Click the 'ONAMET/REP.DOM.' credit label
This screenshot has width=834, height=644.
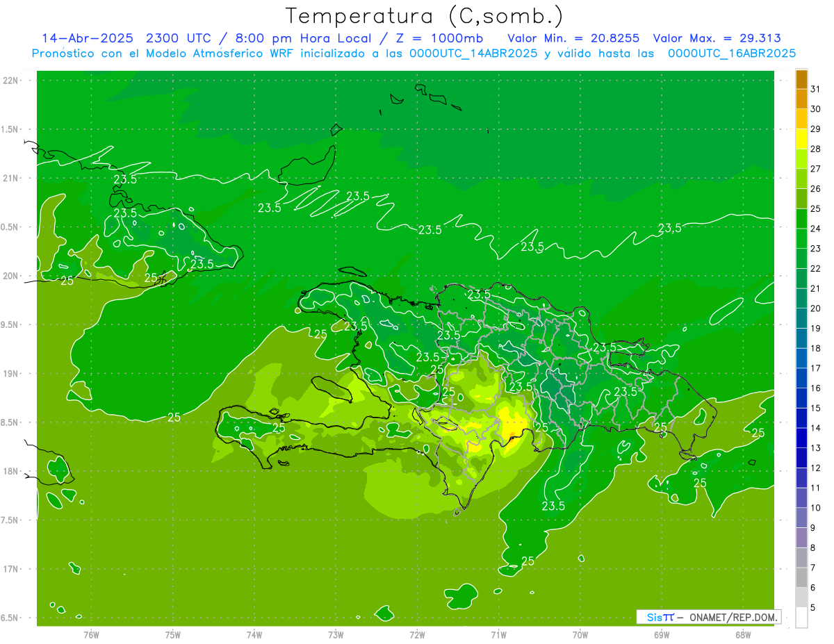735,617
